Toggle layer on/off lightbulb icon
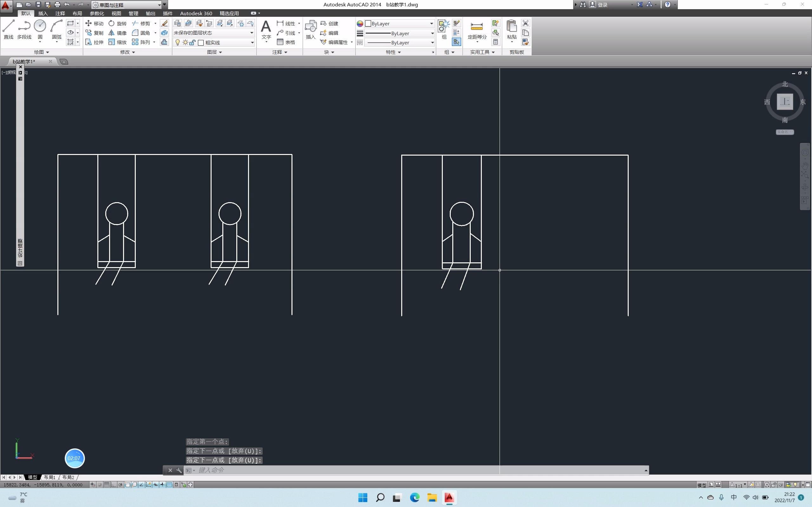The width and height of the screenshot is (812, 507). point(178,42)
